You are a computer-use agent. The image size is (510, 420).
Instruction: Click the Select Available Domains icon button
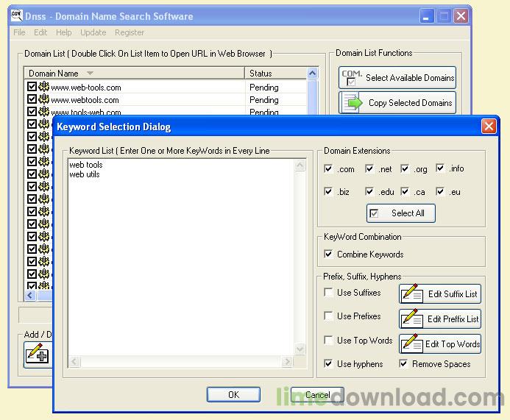coord(352,78)
